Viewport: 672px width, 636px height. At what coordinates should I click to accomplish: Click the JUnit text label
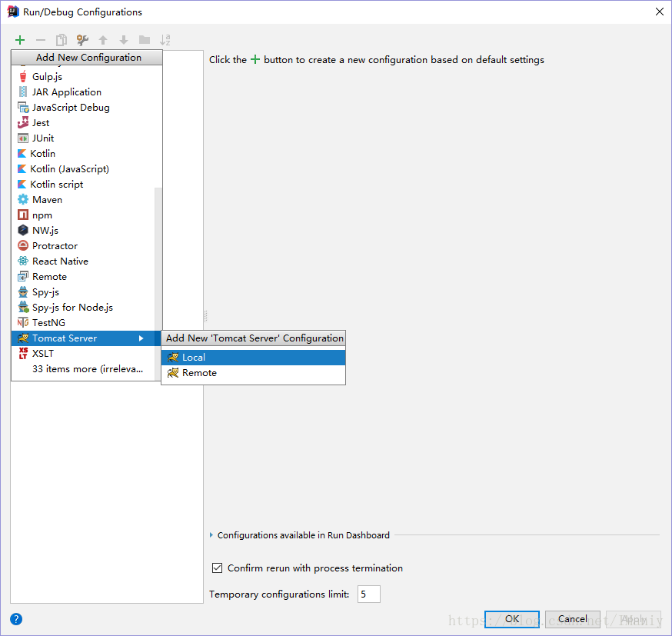coord(43,138)
